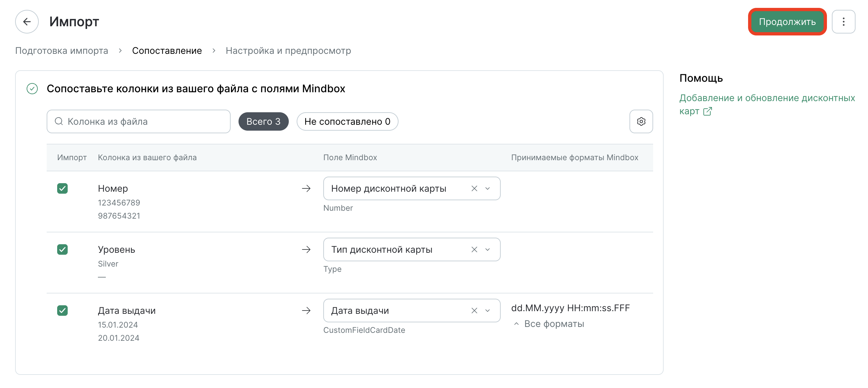Open the three-dot more options menu

[843, 22]
